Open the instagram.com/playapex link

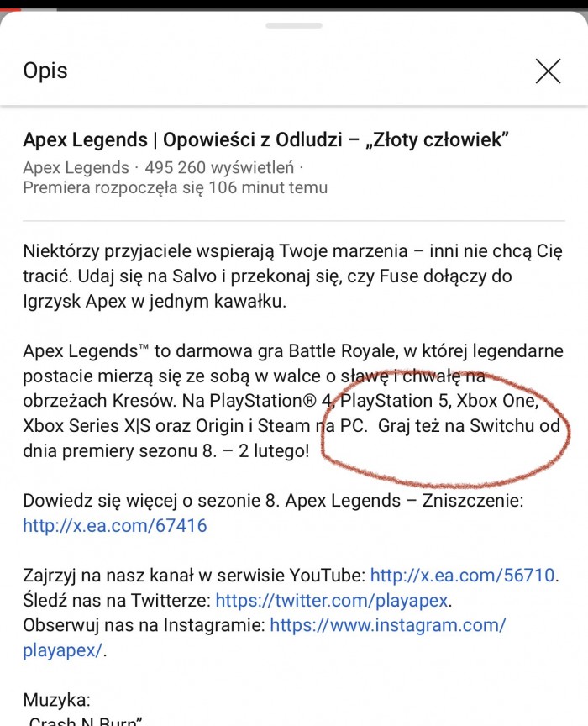(x=387, y=625)
